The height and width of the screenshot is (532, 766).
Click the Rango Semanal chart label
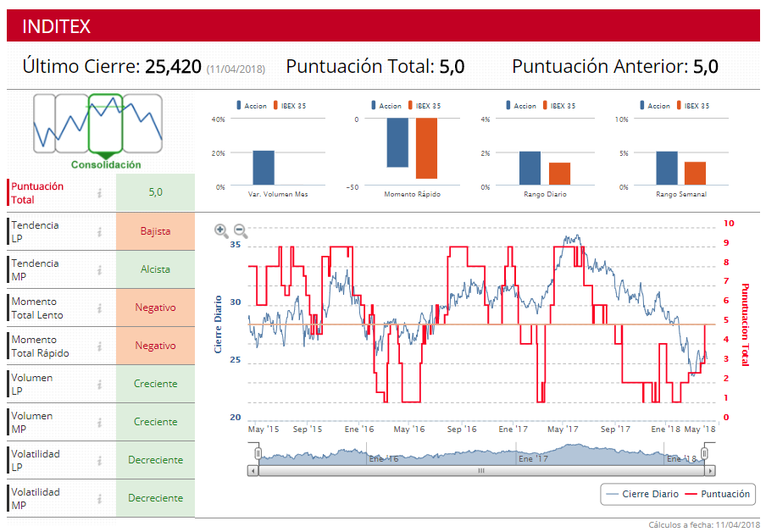point(681,195)
